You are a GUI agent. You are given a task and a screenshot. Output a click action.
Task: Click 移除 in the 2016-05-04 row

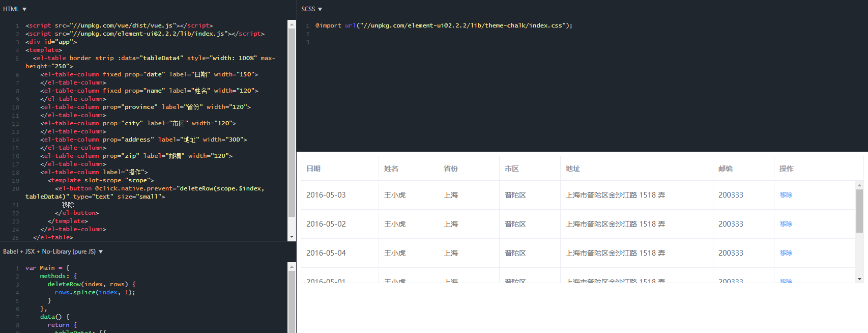[786, 253]
